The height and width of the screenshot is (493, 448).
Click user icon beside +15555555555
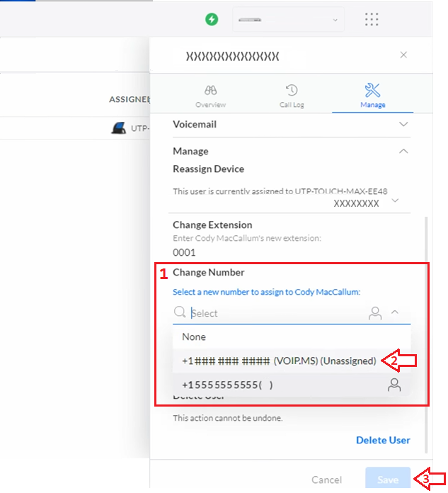pos(394,385)
